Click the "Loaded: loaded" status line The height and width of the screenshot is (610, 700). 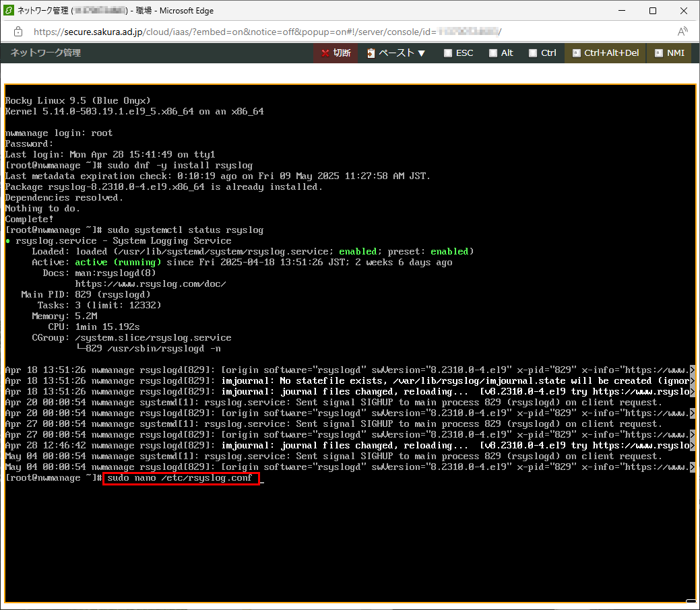tap(253, 251)
